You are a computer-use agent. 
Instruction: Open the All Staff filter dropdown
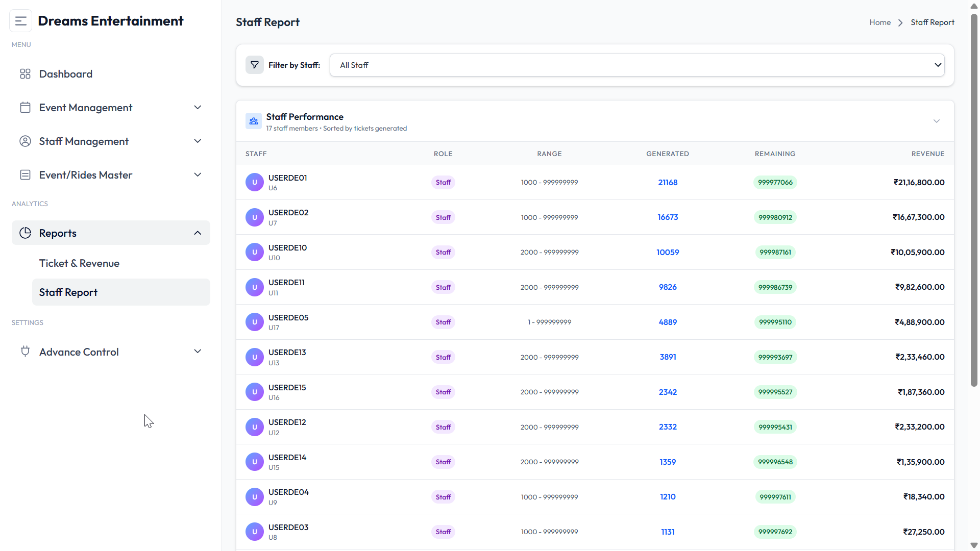637,65
